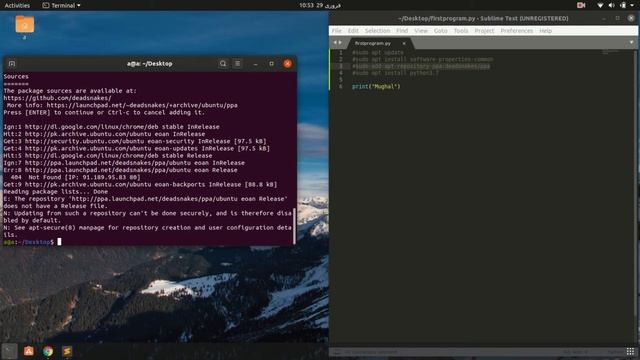
Task: Open the folder icon on the desktop
Action: (24, 24)
